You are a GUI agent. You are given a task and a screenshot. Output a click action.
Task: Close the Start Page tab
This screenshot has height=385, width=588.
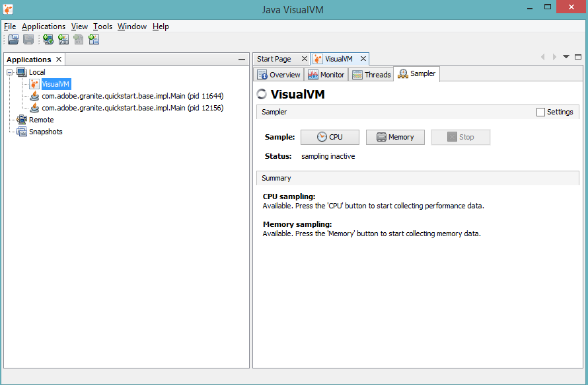pos(305,59)
